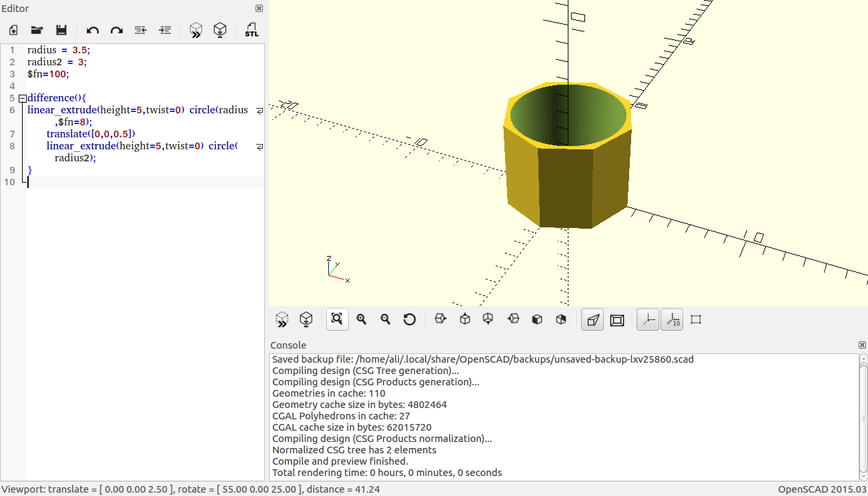868x496 pixels.
Task: Render the design with CGAL
Action: tap(220, 30)
